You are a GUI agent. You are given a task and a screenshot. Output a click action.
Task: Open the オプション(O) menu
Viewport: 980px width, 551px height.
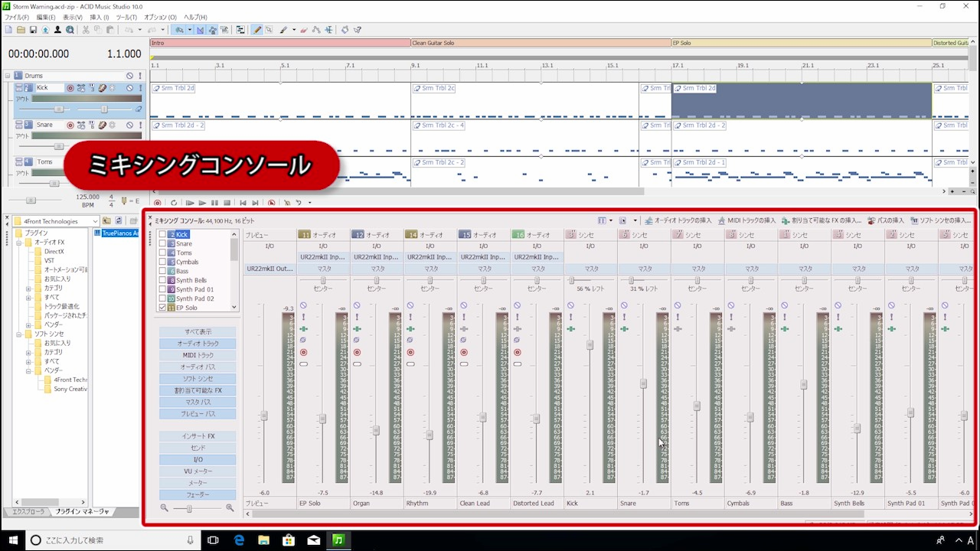point(160,17)
